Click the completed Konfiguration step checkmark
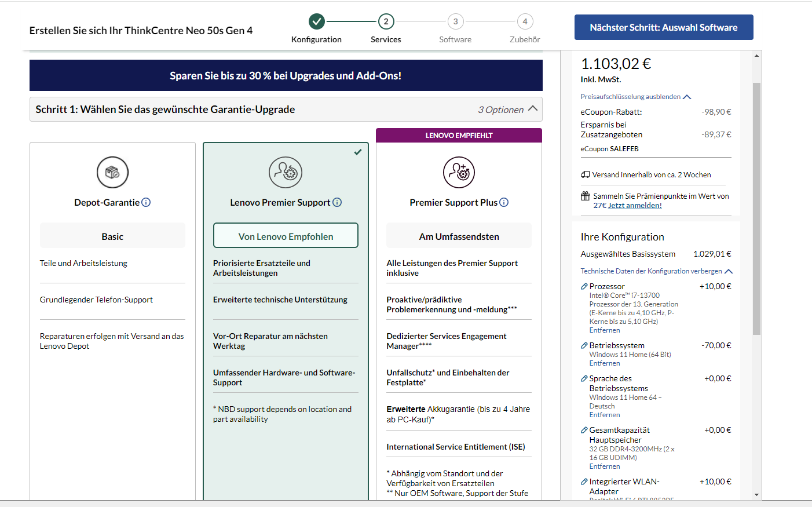 coord(316,21)
